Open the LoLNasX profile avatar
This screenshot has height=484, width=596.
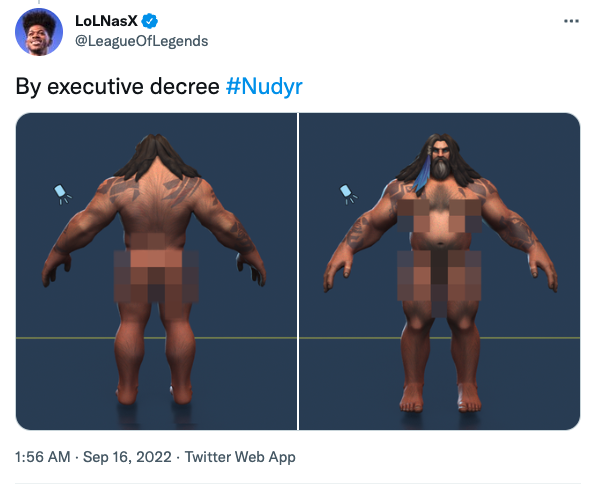click(39, 32)
